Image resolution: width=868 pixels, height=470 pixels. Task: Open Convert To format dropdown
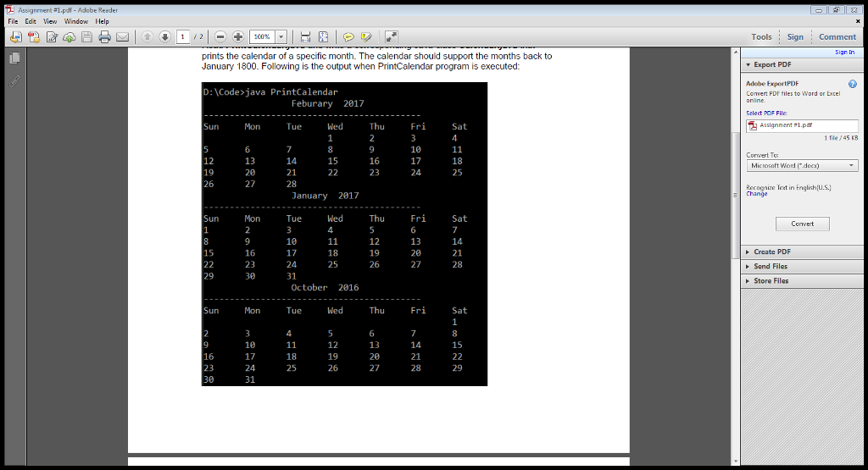(x=802, y=166)
